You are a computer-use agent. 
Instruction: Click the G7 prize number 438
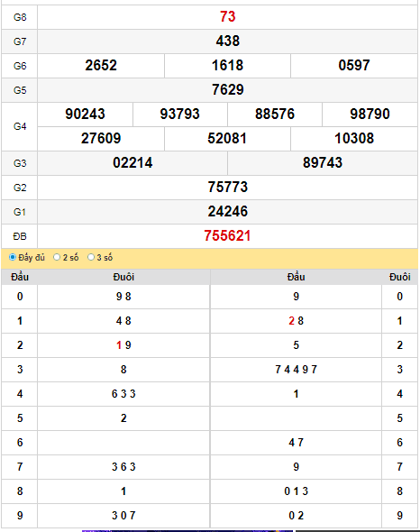coord(228,41)
